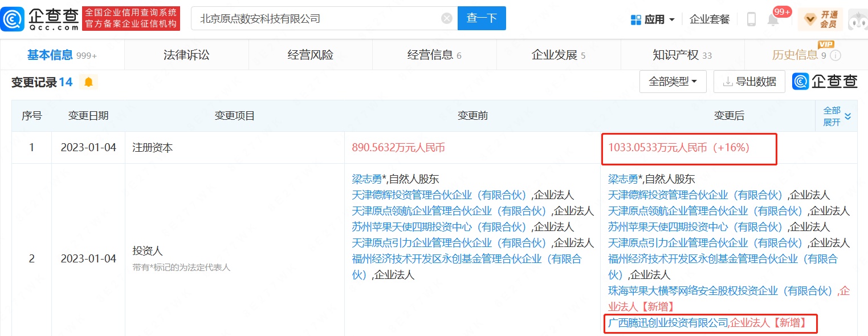Click the 导出数据 export button

point(749,82)
